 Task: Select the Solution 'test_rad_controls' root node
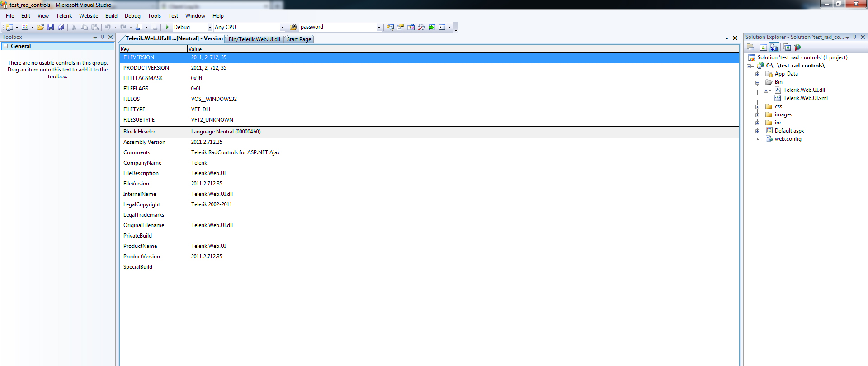coord(802,58)
